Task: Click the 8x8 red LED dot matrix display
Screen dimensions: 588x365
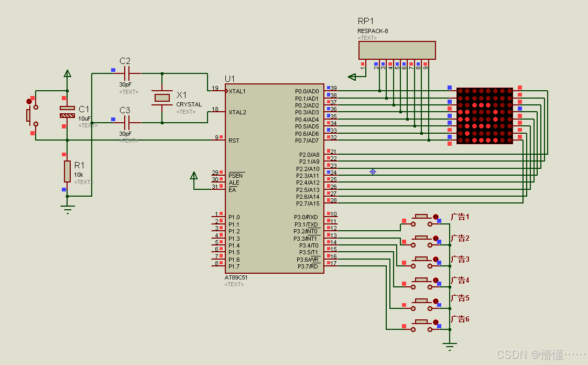Action: click(x=485, y=115)
